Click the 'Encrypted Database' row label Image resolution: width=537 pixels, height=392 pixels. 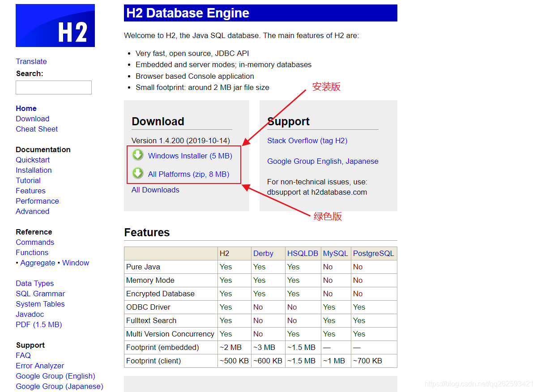pyautogui.click(x=160, y=294)
